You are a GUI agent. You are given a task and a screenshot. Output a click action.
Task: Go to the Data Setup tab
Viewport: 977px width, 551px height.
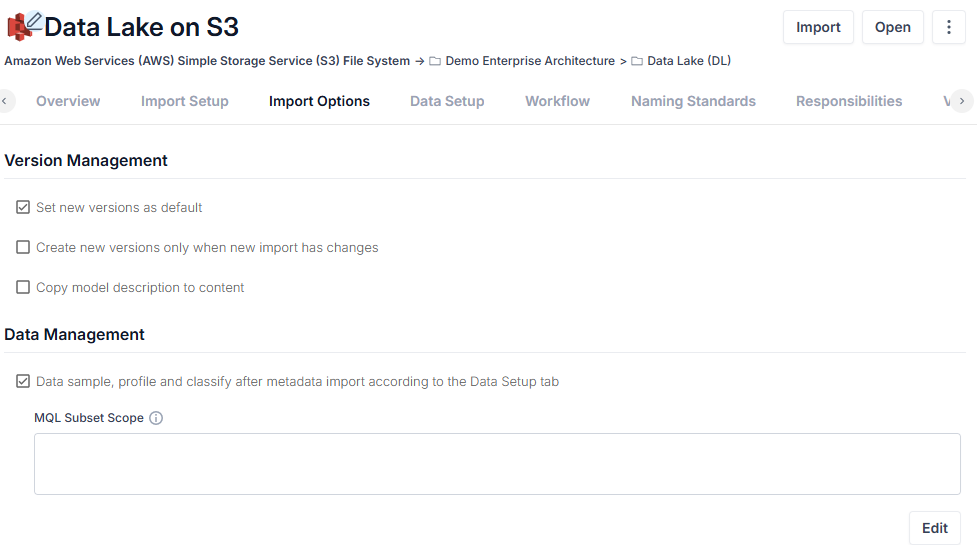(x=447, y=101)
